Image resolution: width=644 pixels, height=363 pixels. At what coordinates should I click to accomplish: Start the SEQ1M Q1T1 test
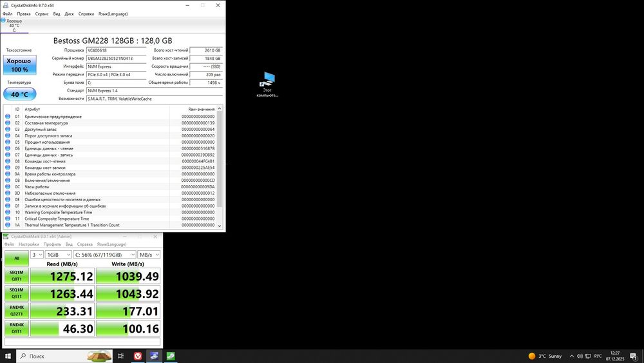(17, 293)
